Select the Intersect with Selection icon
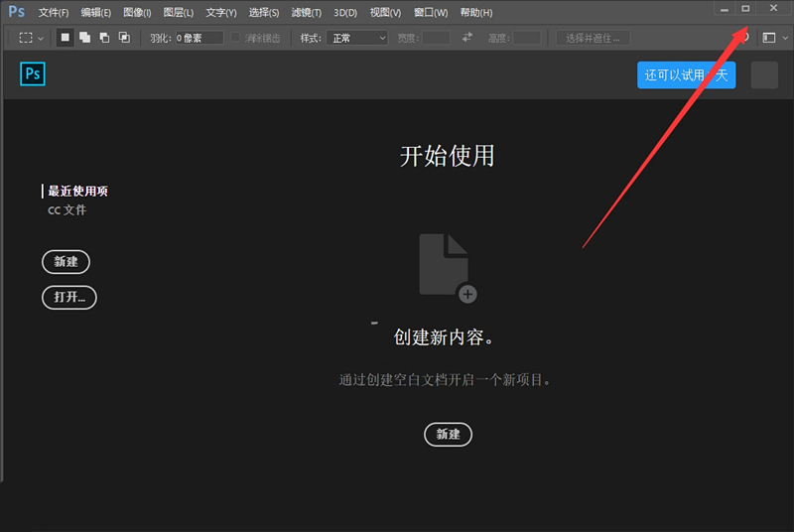The height and width of the screenshot is (532, 794). click(124, 38)
